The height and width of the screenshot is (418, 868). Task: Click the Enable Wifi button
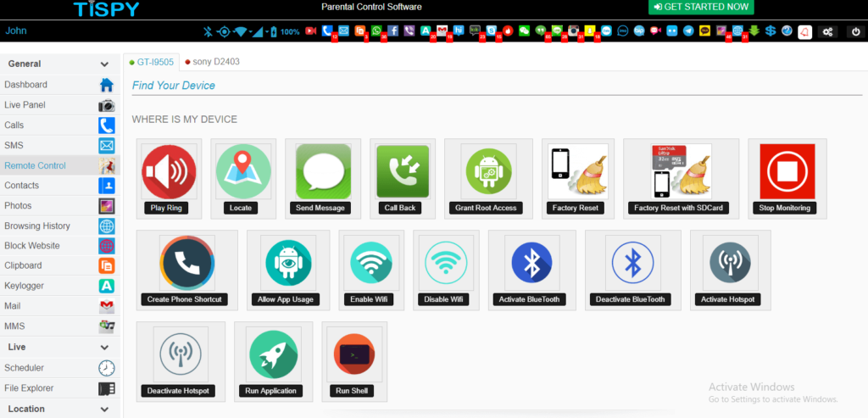point(370,299)
